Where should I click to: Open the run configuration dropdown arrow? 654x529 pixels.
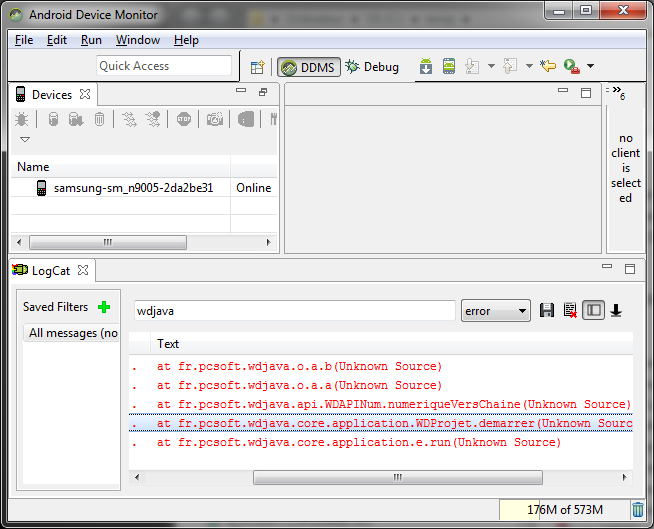(x=590, y=67)
